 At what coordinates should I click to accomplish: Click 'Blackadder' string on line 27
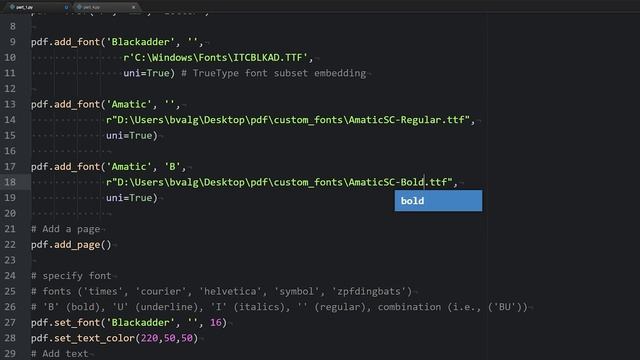pyautogui.click(x=140, y=322)
